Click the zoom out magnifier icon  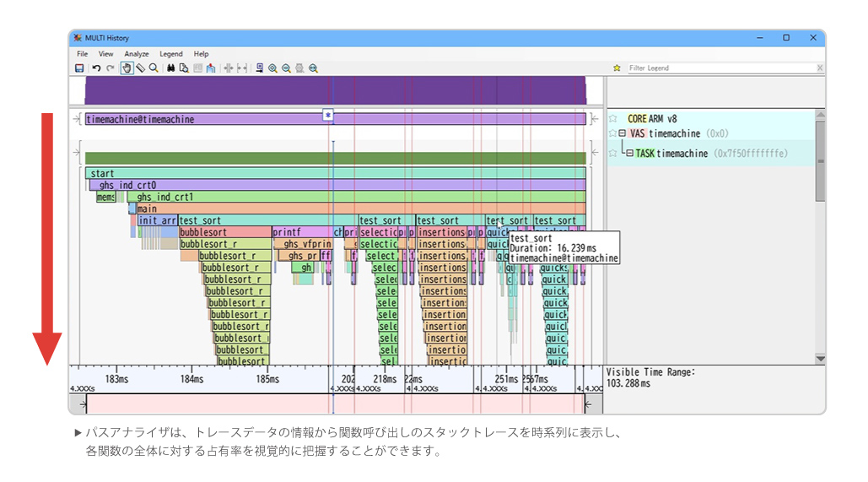coord(286,68)
